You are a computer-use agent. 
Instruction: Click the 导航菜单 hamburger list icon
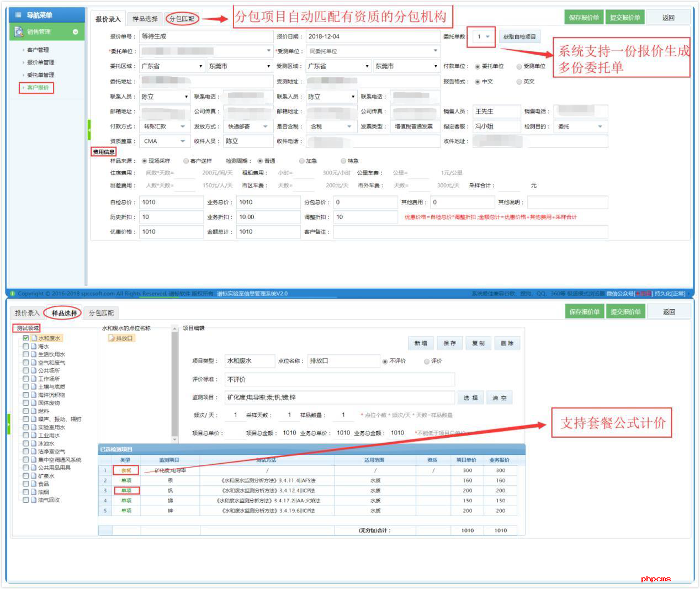click(18, 15)
